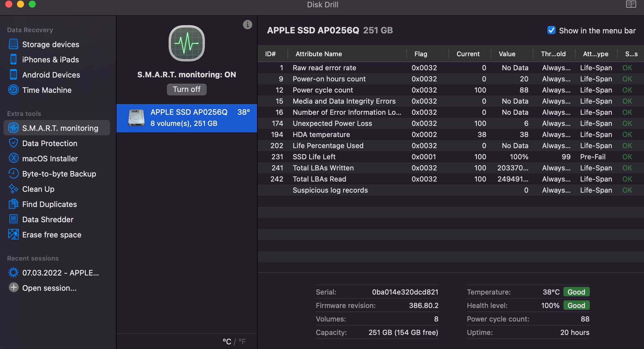
Task: Toggle Show in the menu bar checkbox
Action: point(551,30)
